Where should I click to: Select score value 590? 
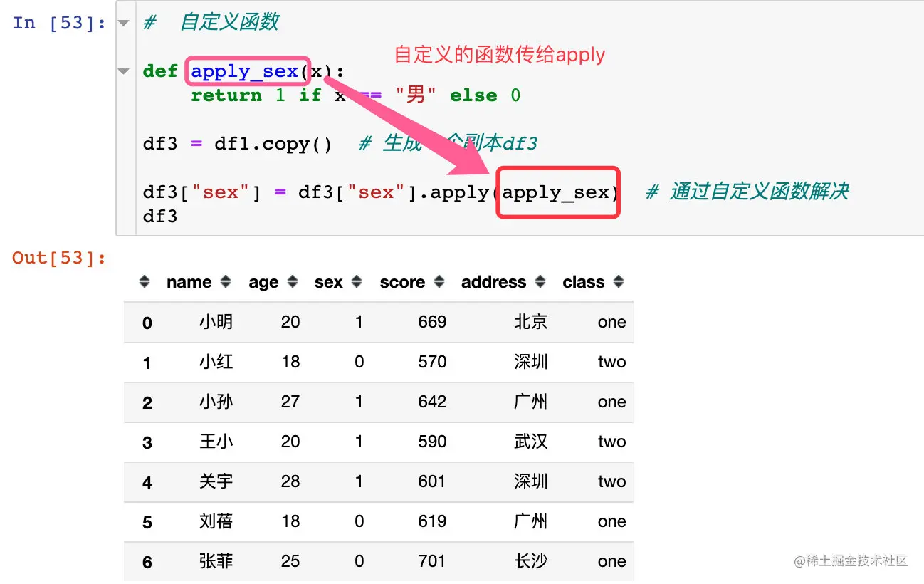coord(432,442)
